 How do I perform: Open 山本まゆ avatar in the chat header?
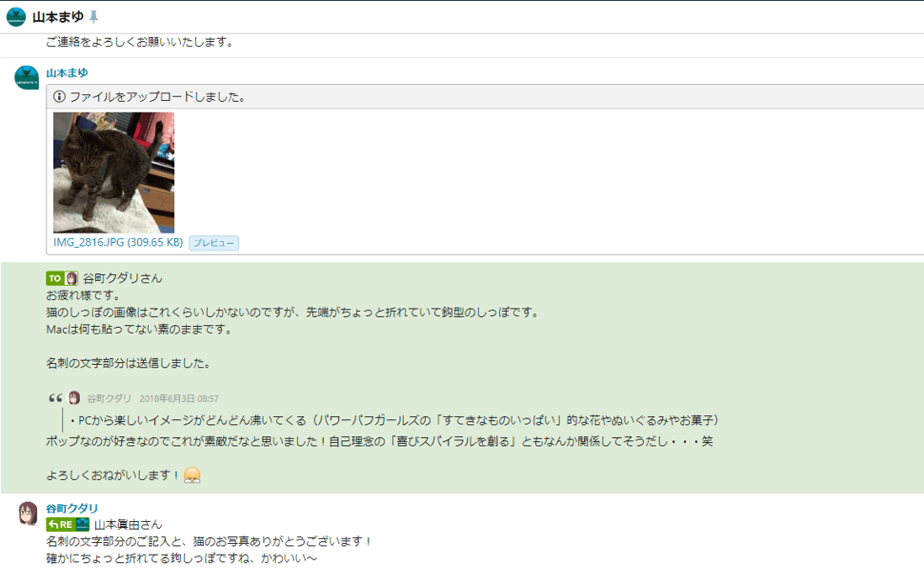tap(16, 17)
